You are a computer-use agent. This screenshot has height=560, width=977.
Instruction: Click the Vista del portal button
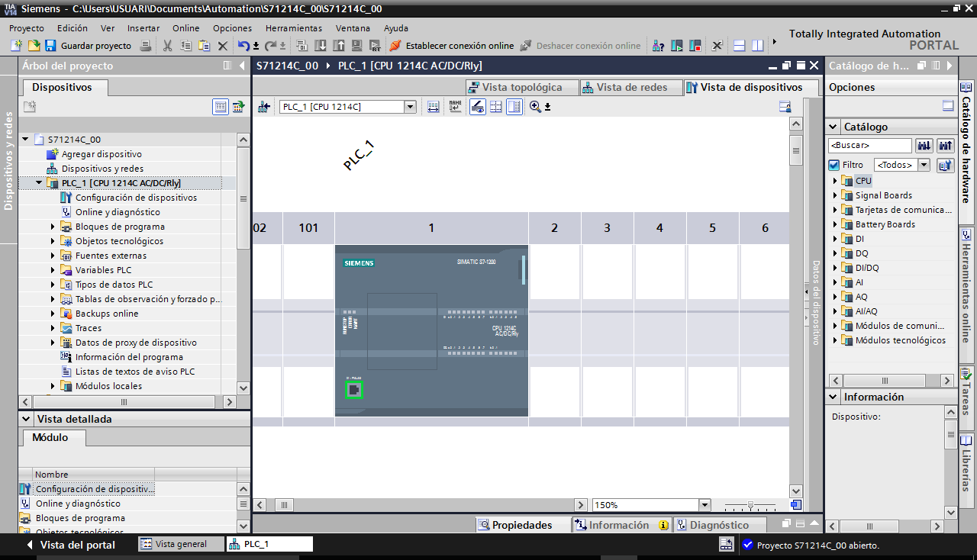pos(70,545)
